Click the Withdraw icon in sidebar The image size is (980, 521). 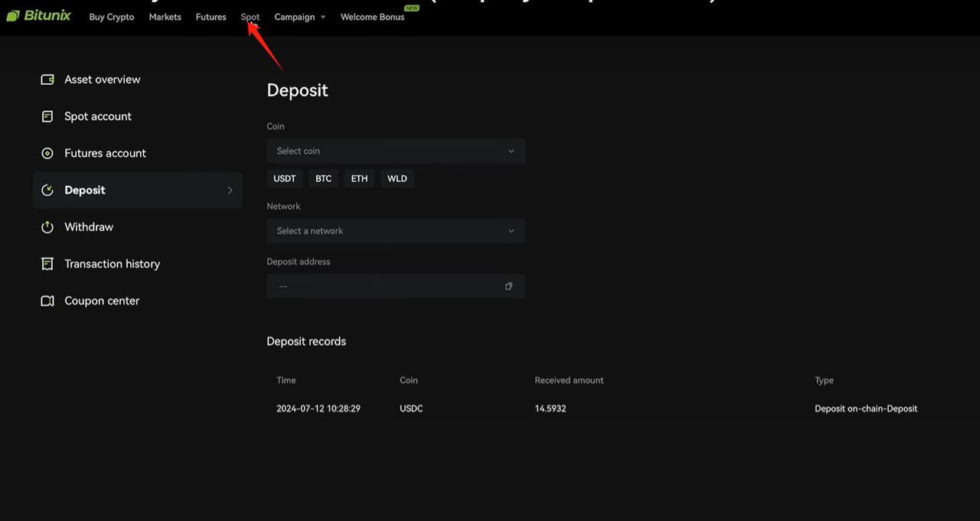pyautogui.click(x=47, y=227)
